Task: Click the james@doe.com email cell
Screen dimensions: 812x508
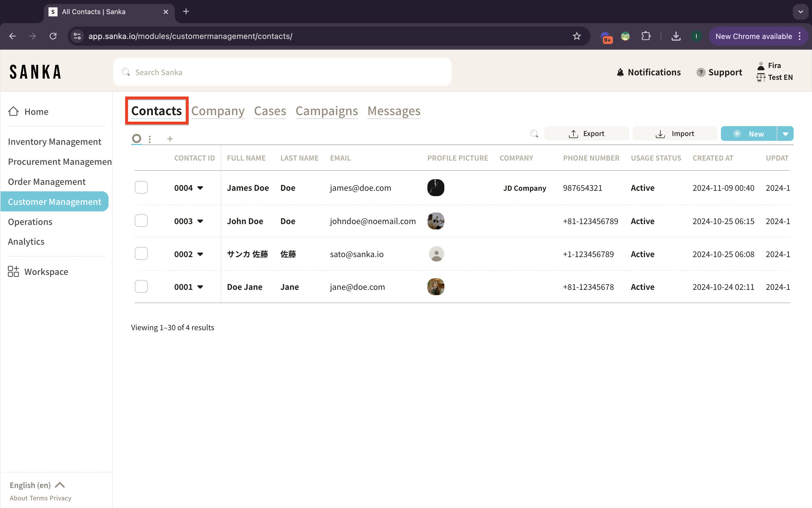Action: pos(360,188)
